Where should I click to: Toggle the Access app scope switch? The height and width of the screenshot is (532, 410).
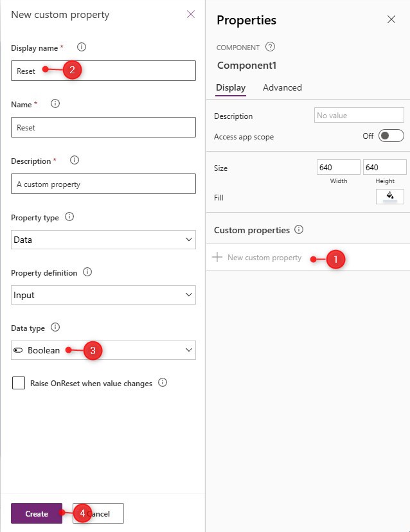pyautogui.click(x=391, y=136)
